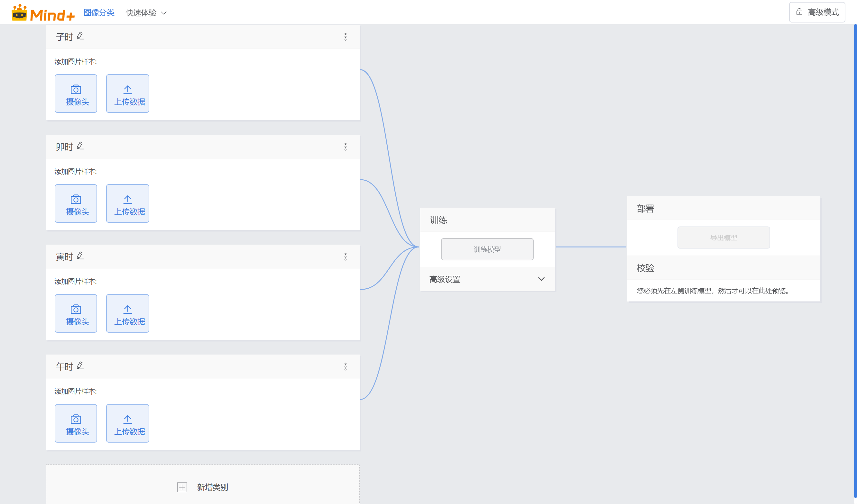This screenshot has width=857, height=504.
Task: Edit the 午时 class name pencil icon
Action: (x=80, y=366)
